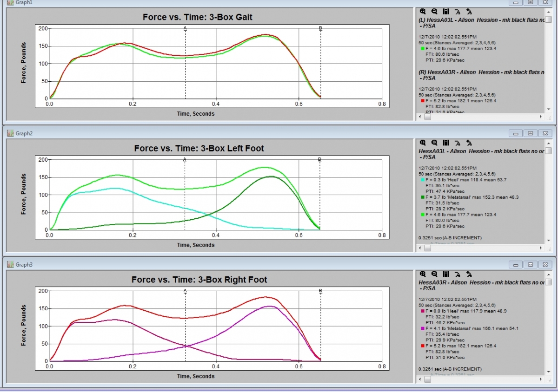
Task: Click the left scroll arrow below Graph2 legend
Action: pyautogui.click(x=419, y=248)
